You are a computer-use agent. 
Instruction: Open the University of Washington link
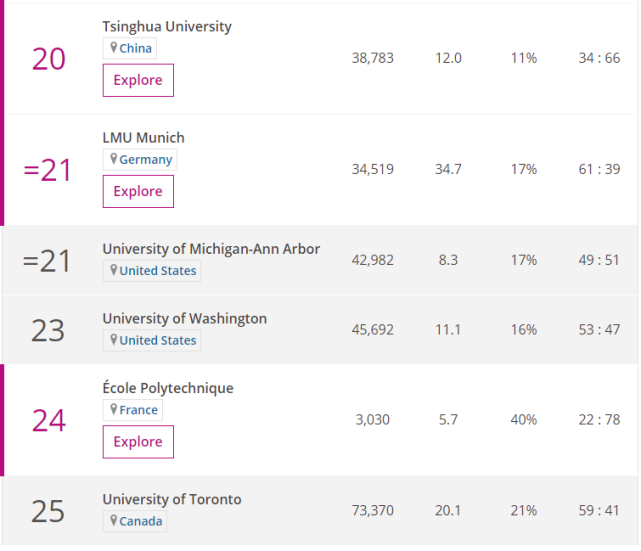(x=184, y=319)
